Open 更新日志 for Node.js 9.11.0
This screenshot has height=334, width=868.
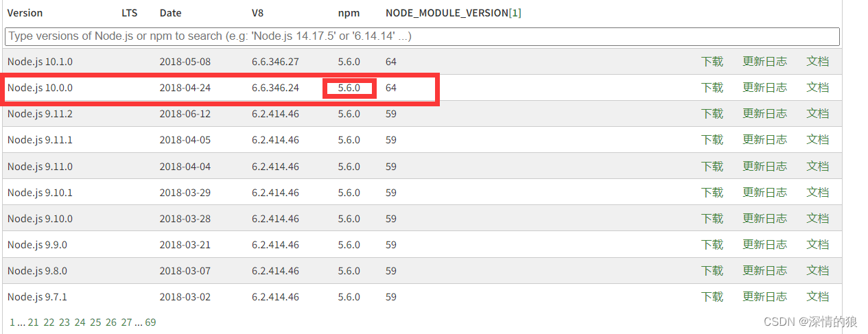(x=764, y=167)
